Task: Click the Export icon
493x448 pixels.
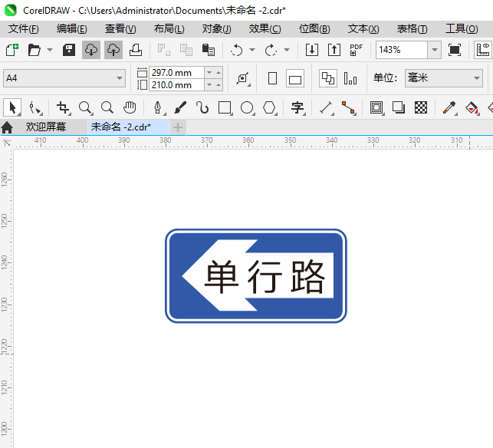Action: [334, 50]
